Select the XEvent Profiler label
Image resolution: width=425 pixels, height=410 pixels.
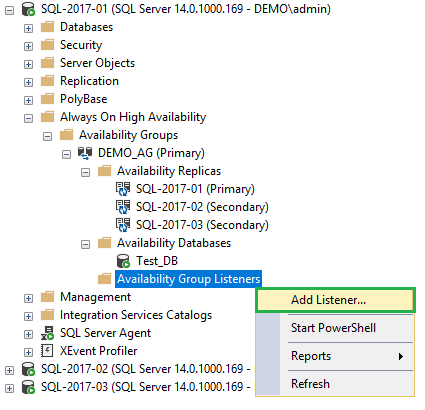pyautogui.click(x=98, y=351)
